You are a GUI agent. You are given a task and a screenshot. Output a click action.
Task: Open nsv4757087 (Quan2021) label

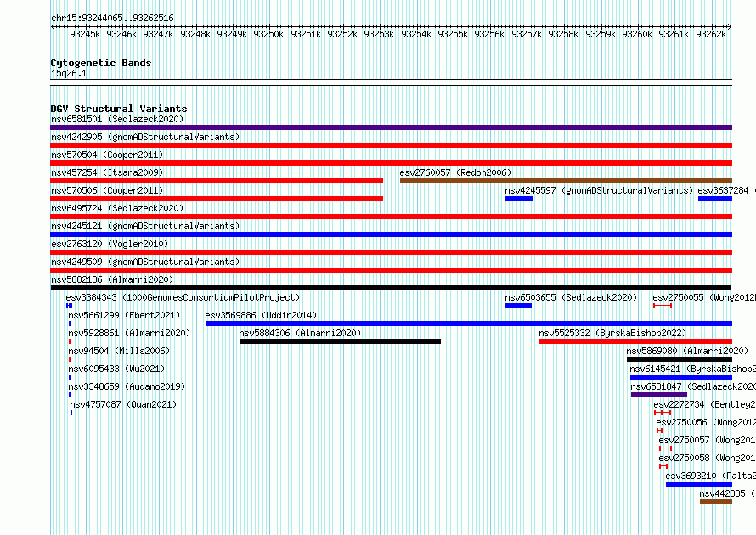click(x=123, y=404)
